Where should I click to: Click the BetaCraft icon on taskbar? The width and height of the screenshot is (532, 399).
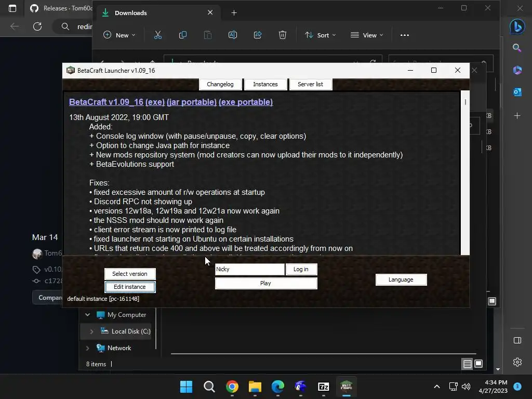click(347, 387)
